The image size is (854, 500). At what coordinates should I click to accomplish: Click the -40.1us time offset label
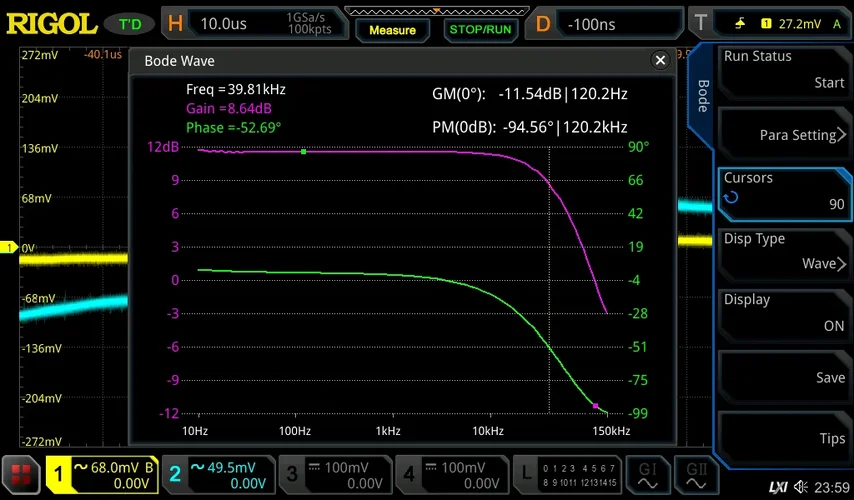click(102, 54)
